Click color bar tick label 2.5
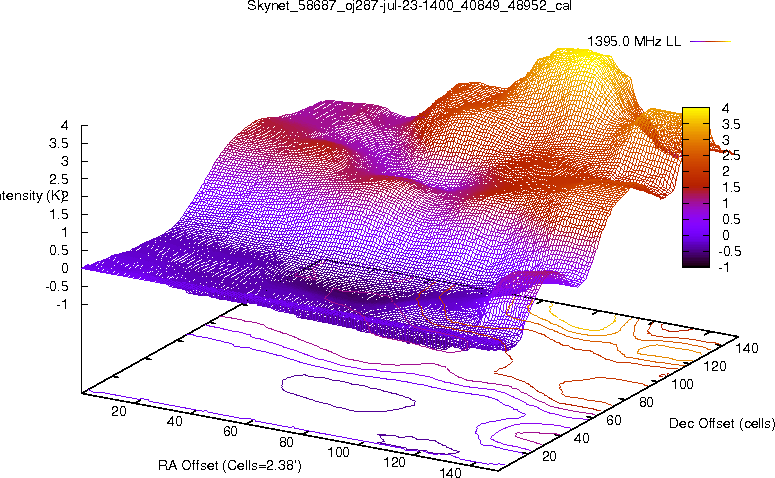The height and width of the screenshot is (478, 775). click(x=731, y=156)
